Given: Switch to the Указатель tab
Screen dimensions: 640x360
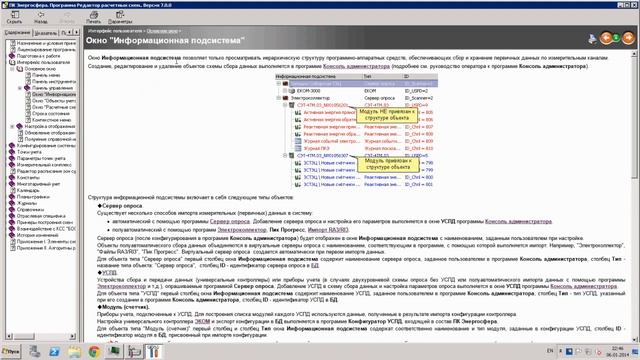Looking at the screenshot, I should click(x=45, y=33).
